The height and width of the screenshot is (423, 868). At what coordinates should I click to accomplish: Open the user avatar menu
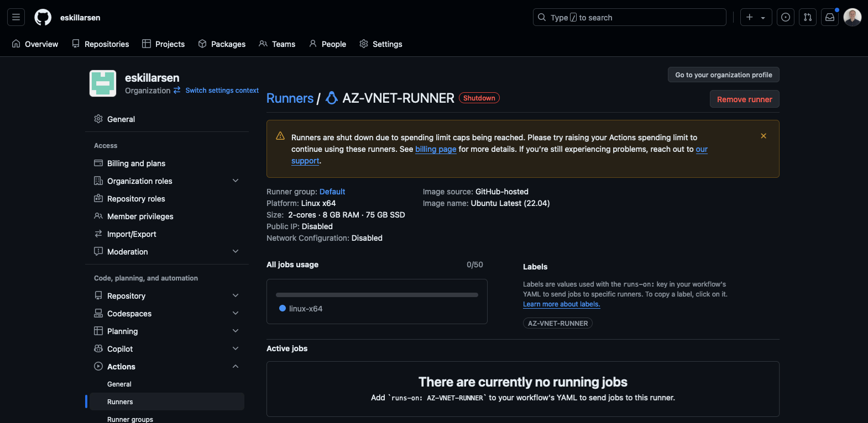[853, 17]
